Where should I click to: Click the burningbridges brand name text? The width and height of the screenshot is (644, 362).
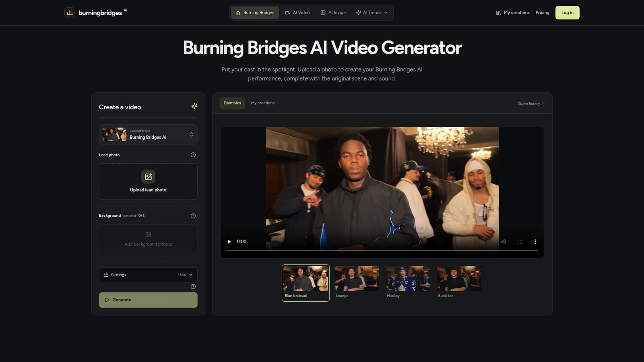tap(100, 13)
